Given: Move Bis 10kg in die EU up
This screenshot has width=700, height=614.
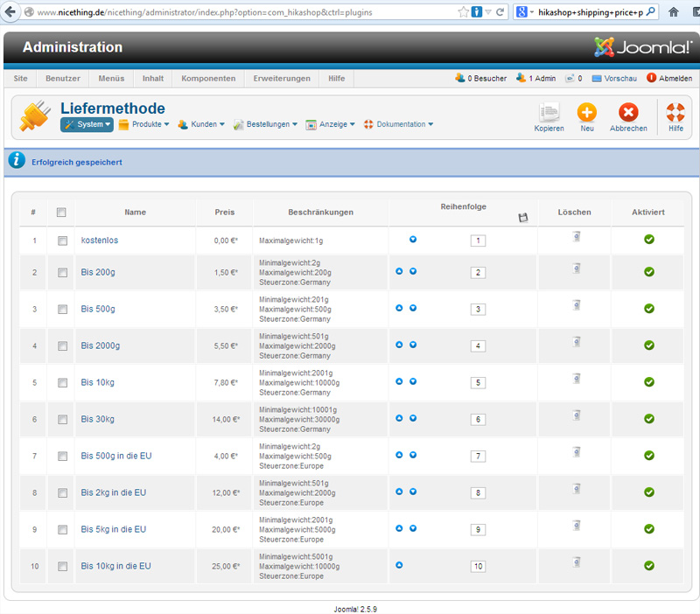Looking at the screenshot, I should (x=399, y=565).
